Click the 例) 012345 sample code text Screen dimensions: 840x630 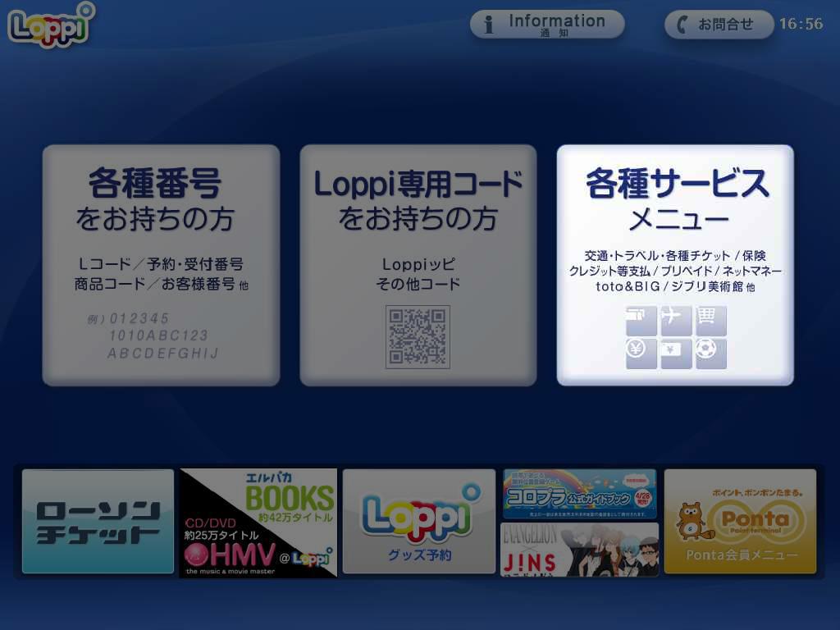pos(128,319)
